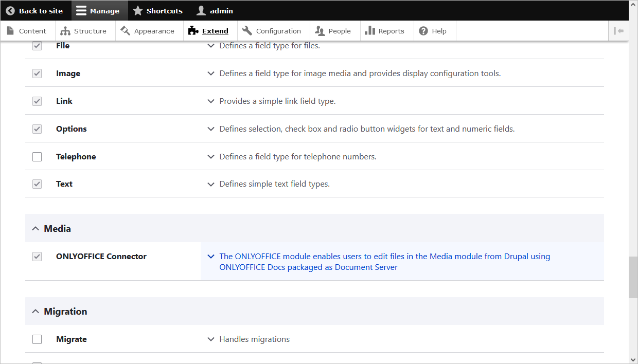The width and height of the screenshot is (638, 364).
Task: Select the Configuration wrench icon
Action: [x=246, y=30]
